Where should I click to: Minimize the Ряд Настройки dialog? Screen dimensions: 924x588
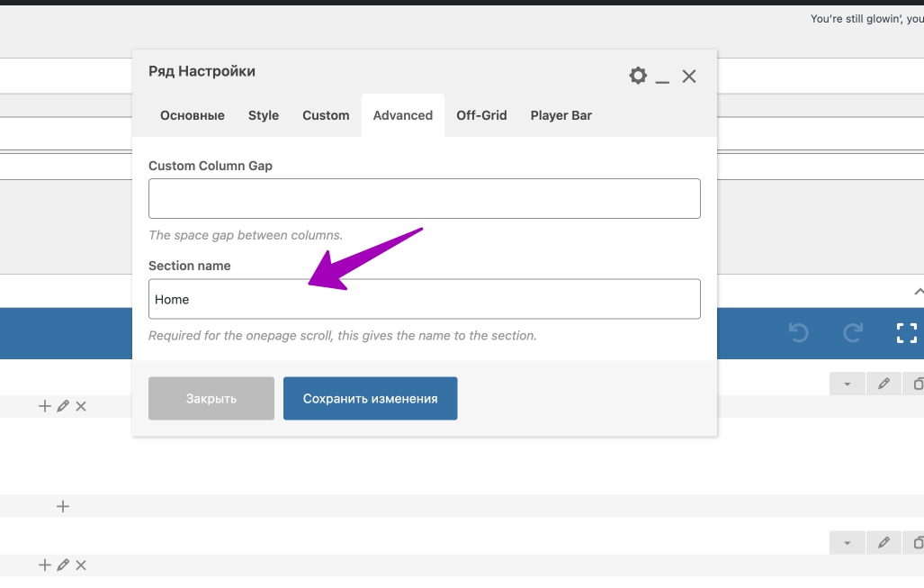coord(662,77)
